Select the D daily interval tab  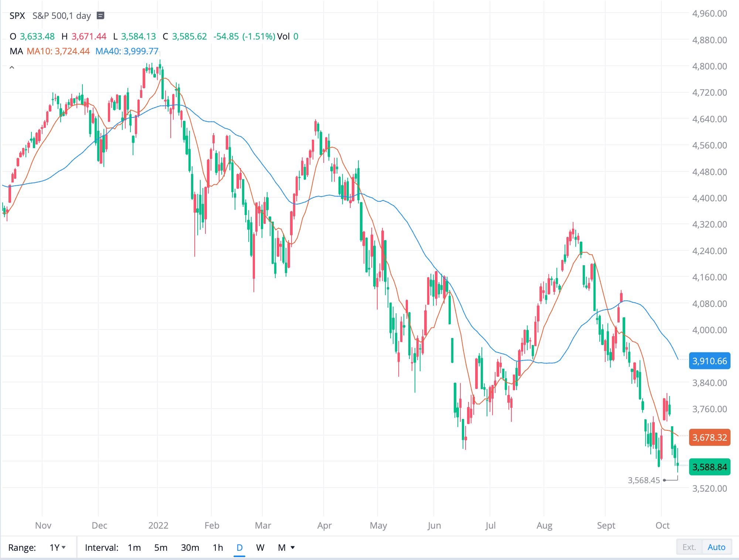pyautogui.click(x=239, y=547)
